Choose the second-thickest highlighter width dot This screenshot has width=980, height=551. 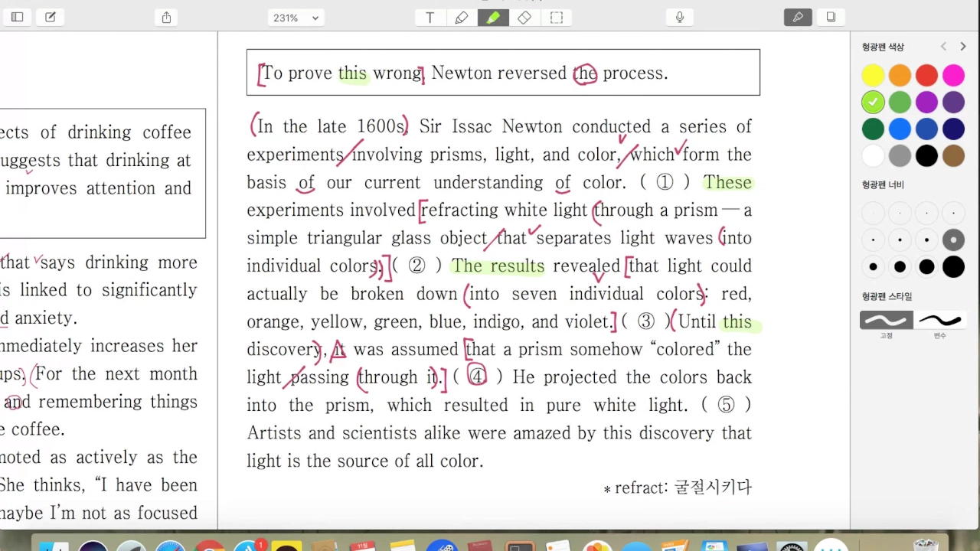coord(926,267)
